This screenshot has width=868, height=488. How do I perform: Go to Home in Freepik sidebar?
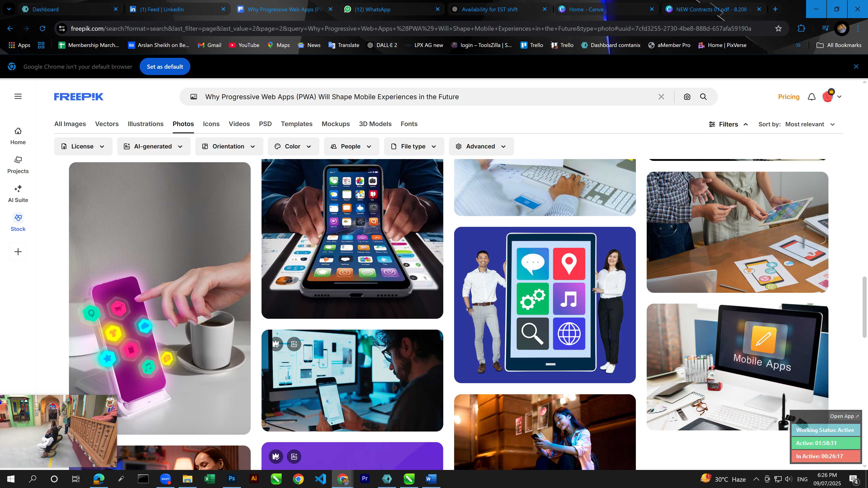(x=18, y=136)
